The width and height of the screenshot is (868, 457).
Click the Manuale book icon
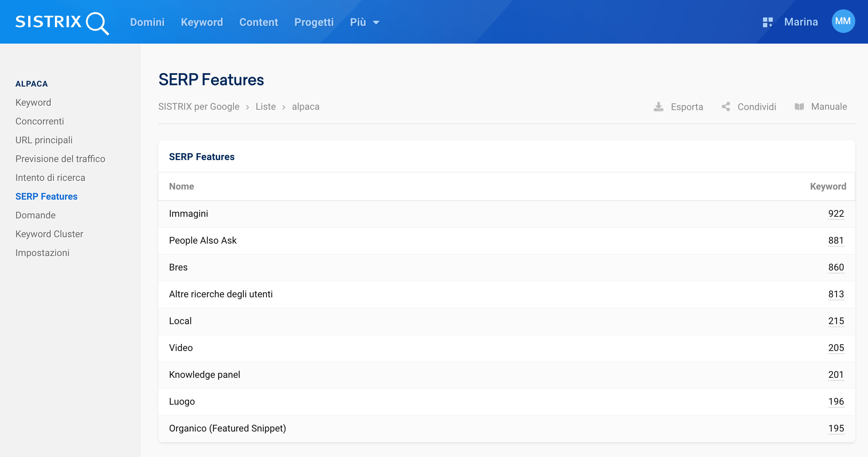point(799,107)
